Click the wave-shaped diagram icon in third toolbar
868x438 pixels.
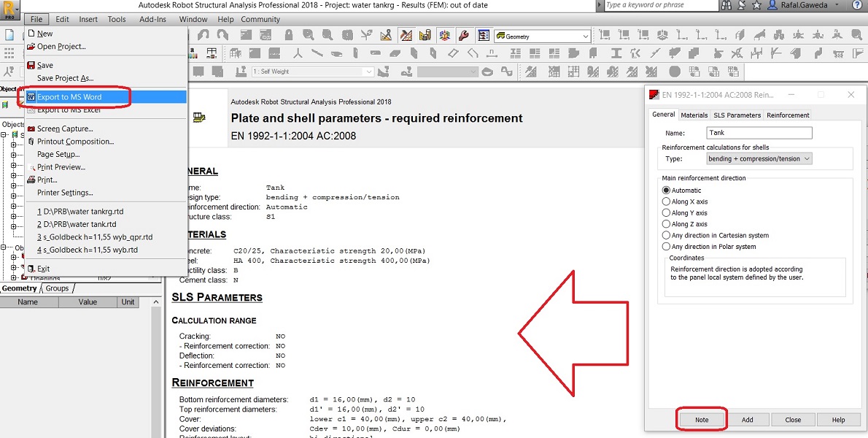point(506,72)
